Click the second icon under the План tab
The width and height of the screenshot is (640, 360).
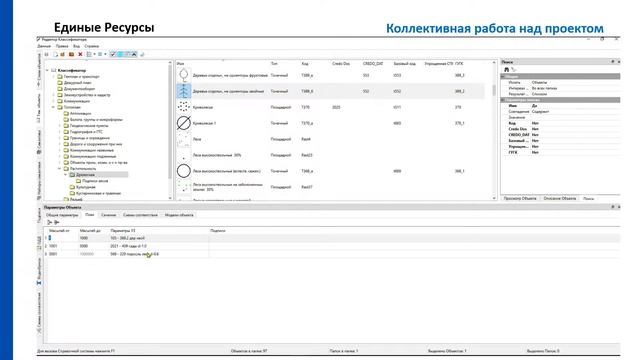pyautogui.click(x=57, y=222)
